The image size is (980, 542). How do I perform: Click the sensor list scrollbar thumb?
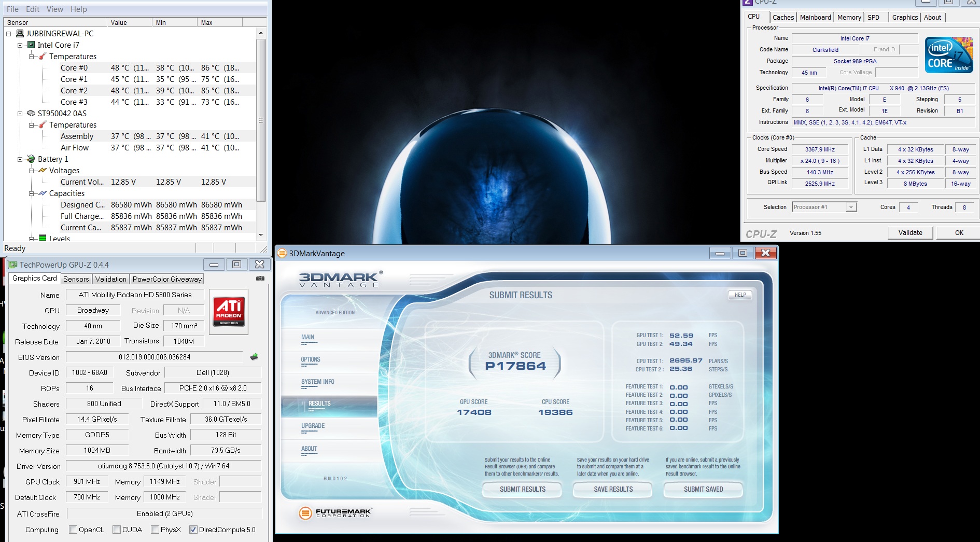261,120
